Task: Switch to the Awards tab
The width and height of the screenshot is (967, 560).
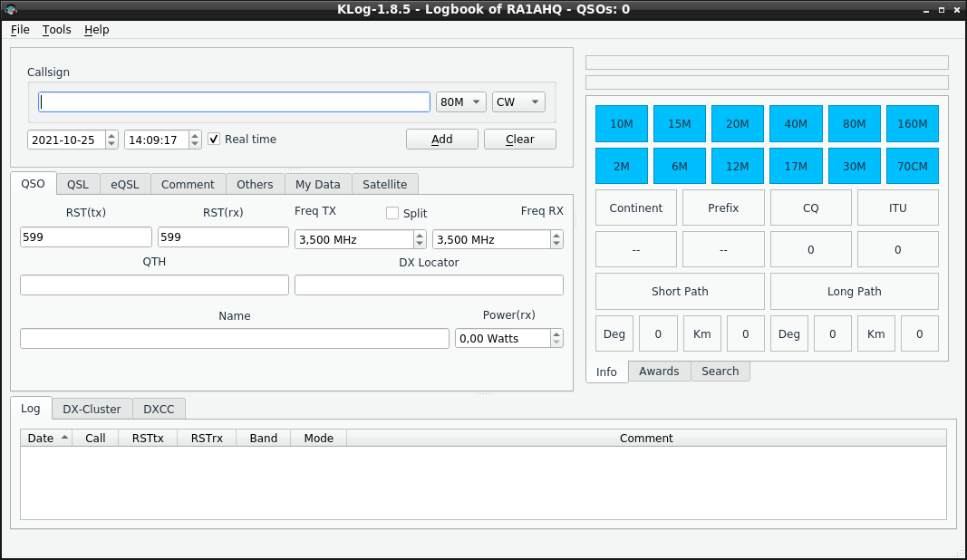Action: 659,372
